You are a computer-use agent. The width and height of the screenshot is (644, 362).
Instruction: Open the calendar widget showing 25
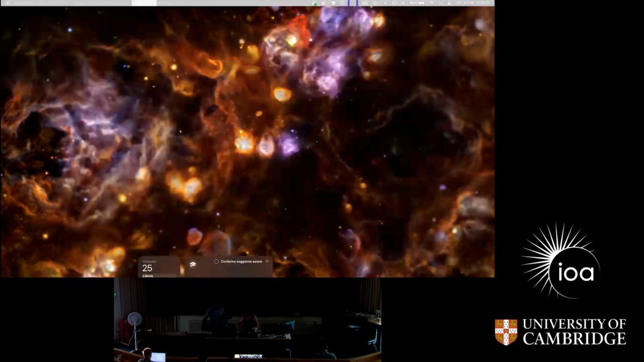point(159,267)
